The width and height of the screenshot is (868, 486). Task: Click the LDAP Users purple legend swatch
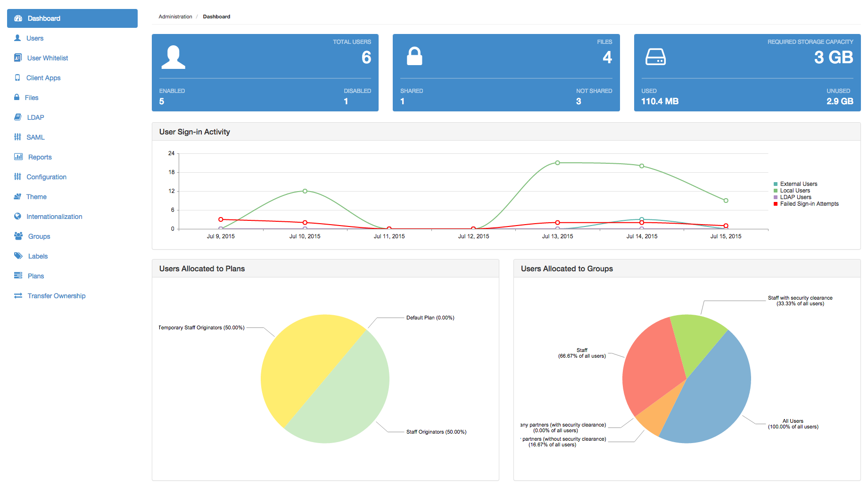[x=776, y=197]
